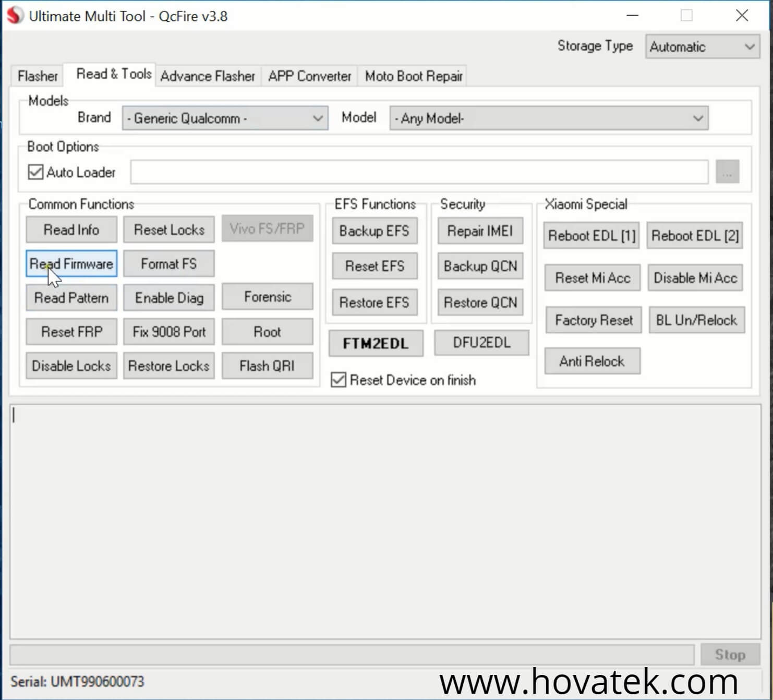773x700 pixels.
Task: Click the Fix 9008 Port button
Action: coord(169,332)
